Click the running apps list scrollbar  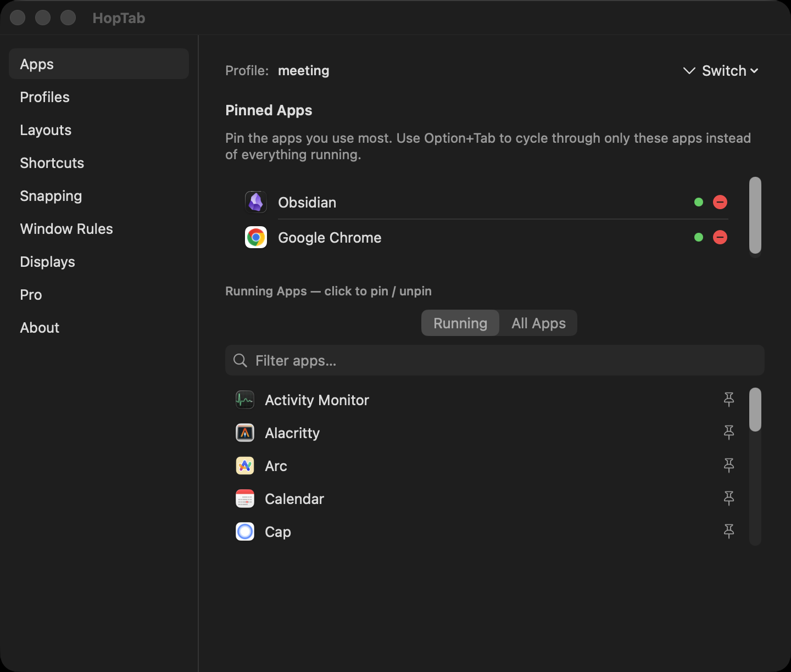click(x=755, y=410)
